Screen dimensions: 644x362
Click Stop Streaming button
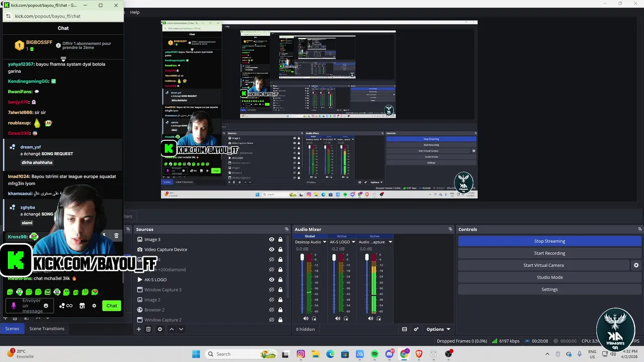(x=549, y=241)
